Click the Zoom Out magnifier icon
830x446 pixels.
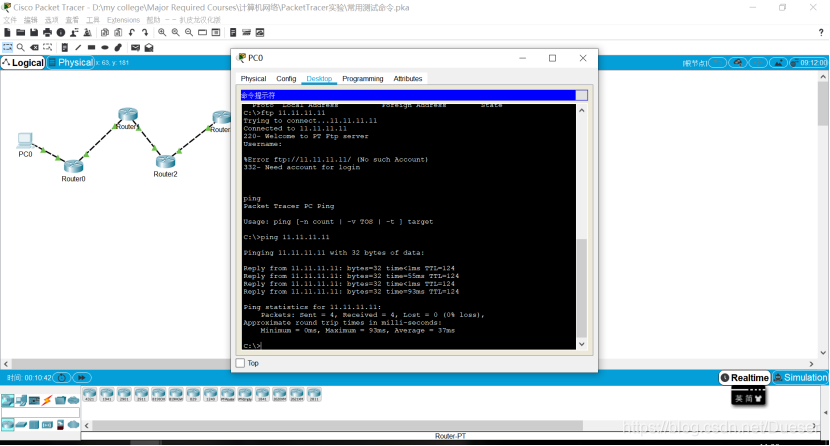pos(189,33)
